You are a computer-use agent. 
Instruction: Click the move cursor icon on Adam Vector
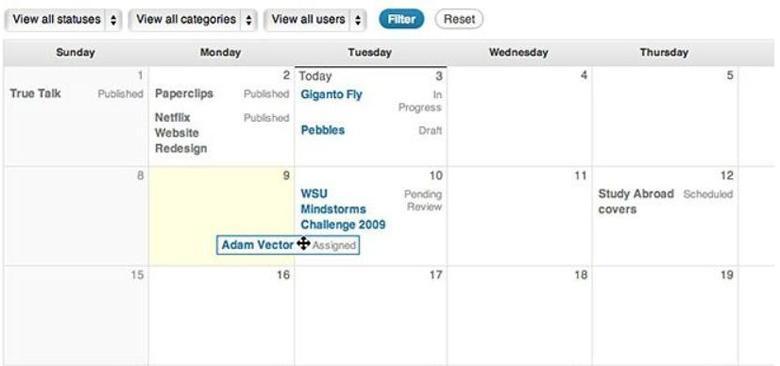303,244
